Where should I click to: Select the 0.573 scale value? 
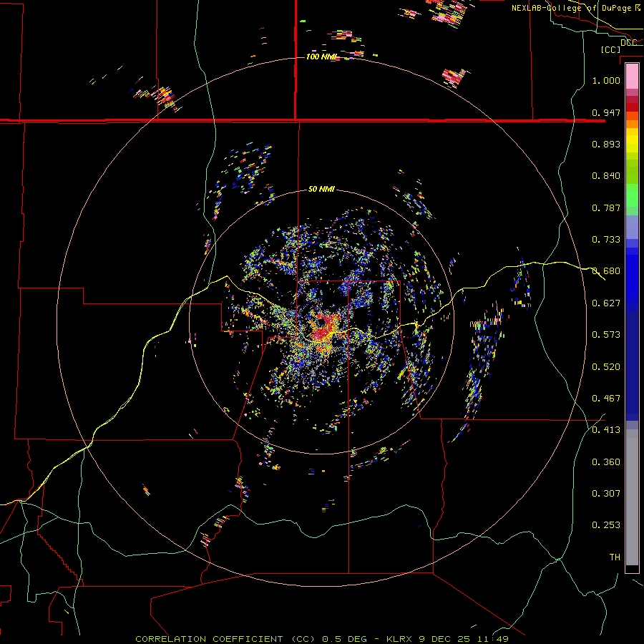[x=606, y=335]
